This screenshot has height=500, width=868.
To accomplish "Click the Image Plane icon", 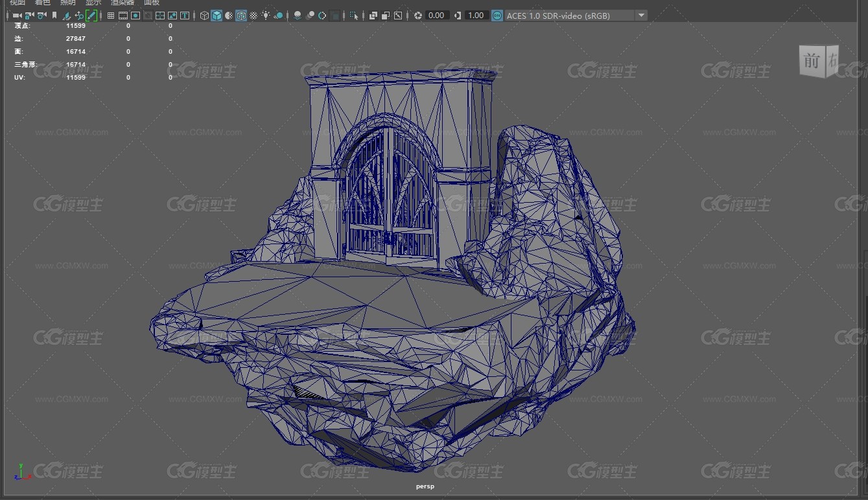I will tap(67, 16).
